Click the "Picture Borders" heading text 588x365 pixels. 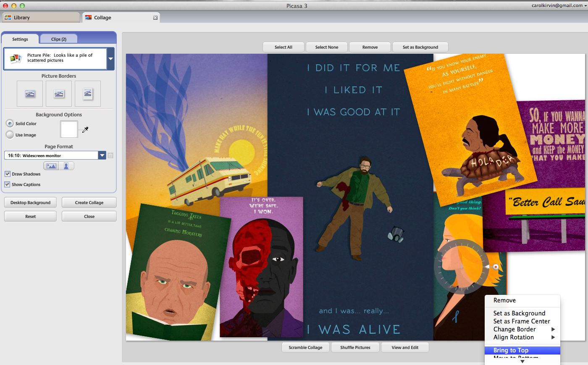pyautogui.click(x=59, y=76)
